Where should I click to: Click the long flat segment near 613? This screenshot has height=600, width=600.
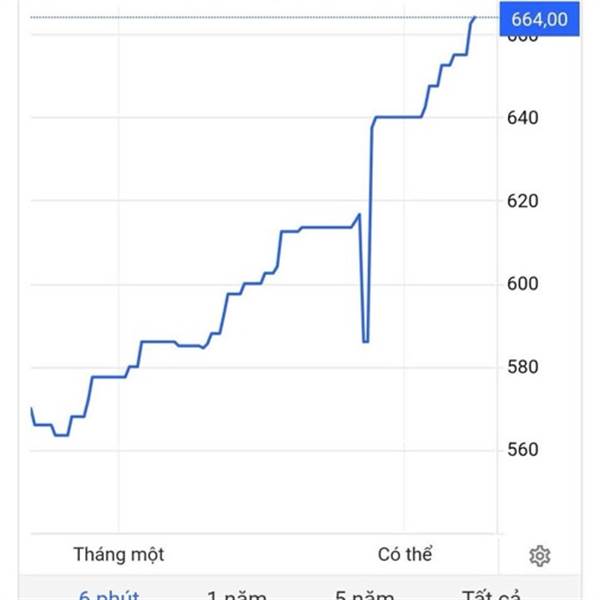(326, 227)
